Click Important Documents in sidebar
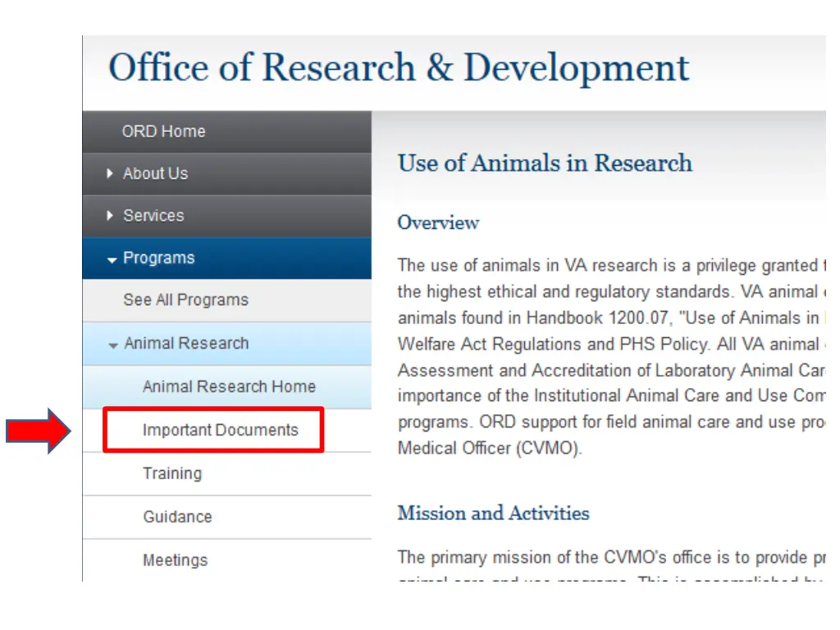Image resolution: width=840 pixels, height=630 pixels. click(x=220, y=430)
